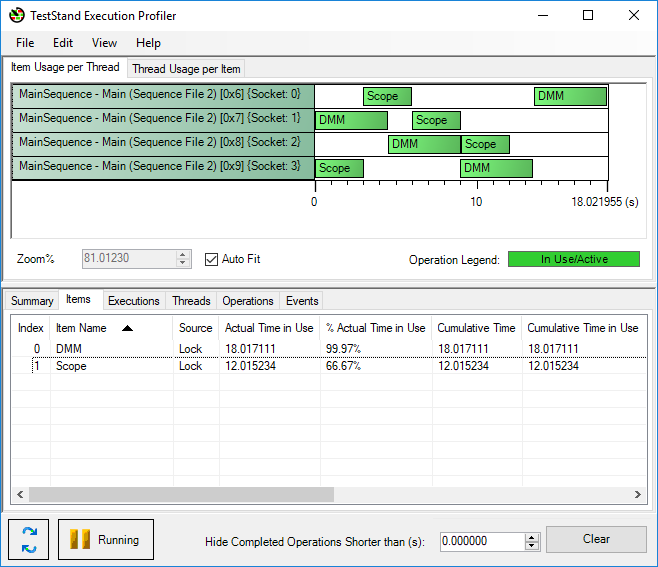Open the View menu

[104, 43]
